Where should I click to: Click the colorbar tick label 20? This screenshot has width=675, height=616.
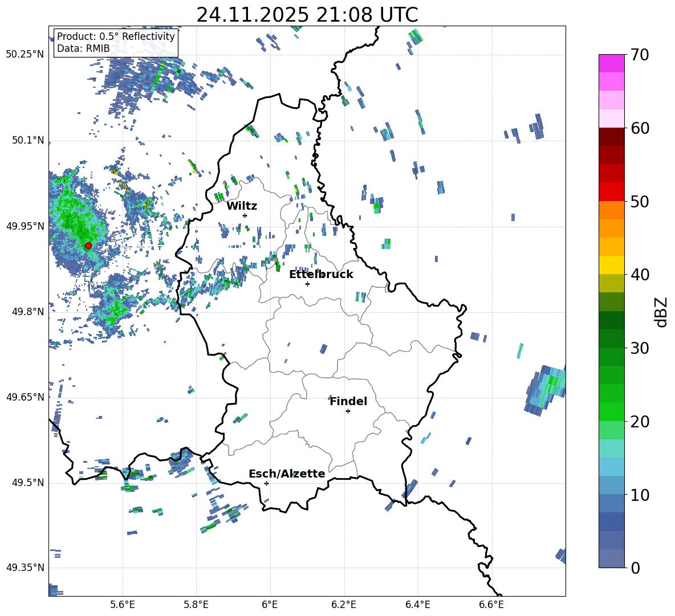click(640, 422)
